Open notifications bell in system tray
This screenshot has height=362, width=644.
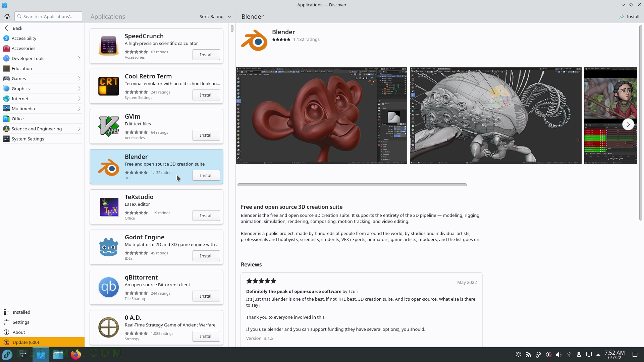point(518,355)
